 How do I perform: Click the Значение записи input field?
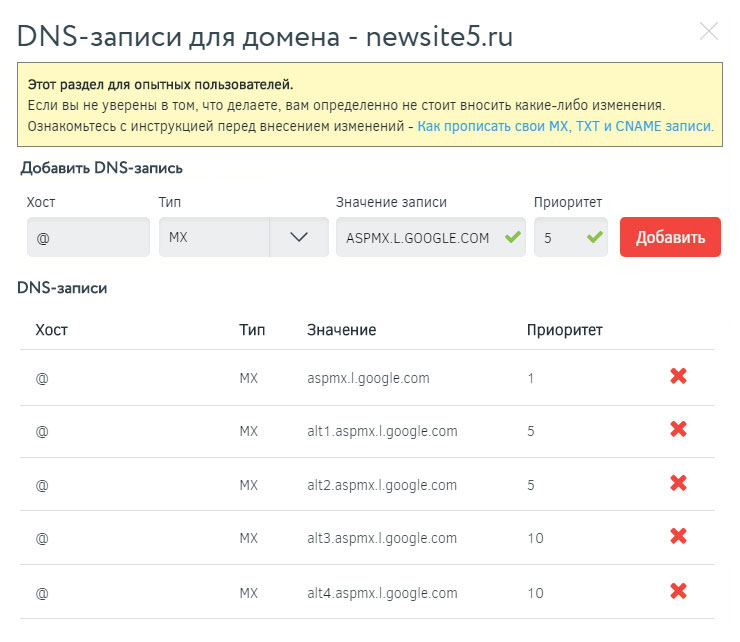pyautogui.click(x=418, y=238)
